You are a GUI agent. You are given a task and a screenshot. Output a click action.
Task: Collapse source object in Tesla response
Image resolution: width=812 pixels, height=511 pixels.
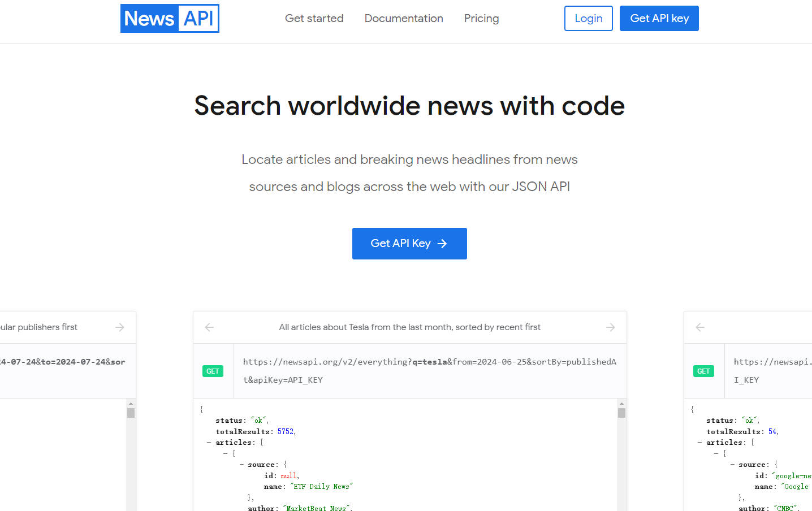click(241, 465)
